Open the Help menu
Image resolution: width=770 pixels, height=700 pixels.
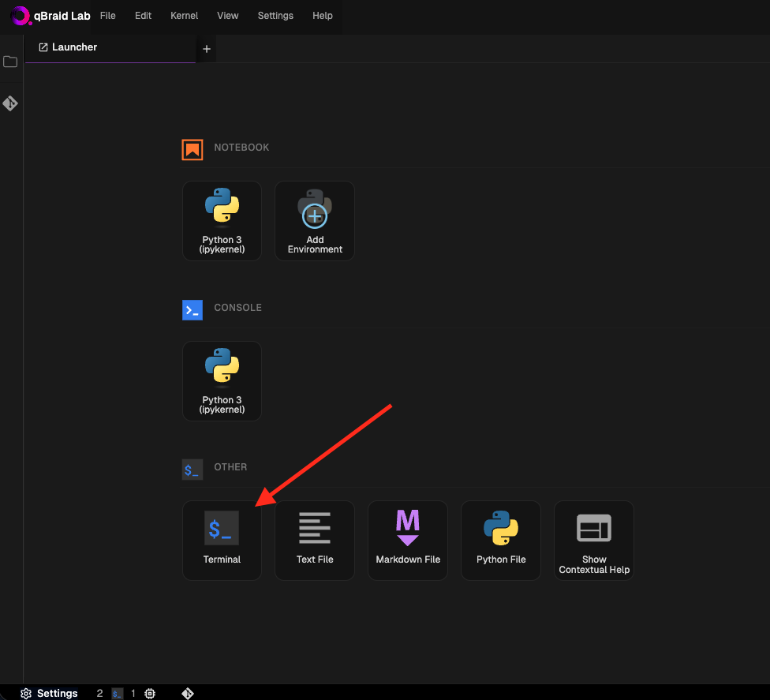323,16
